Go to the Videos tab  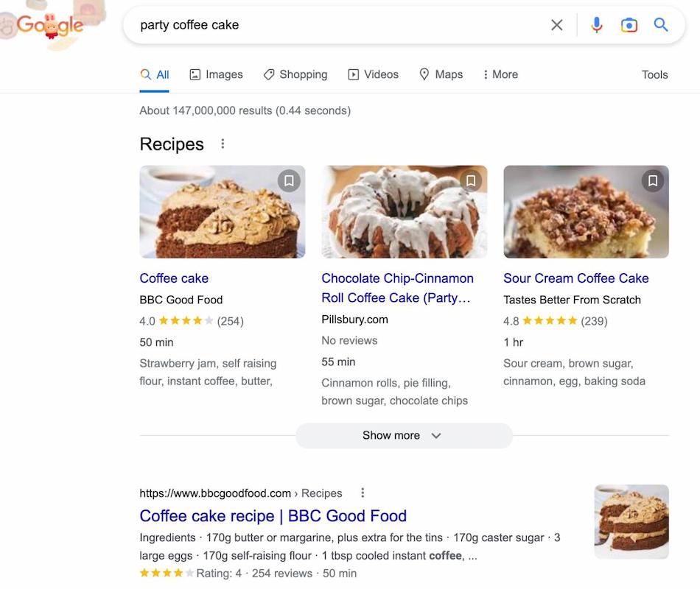tap(373, 74)
